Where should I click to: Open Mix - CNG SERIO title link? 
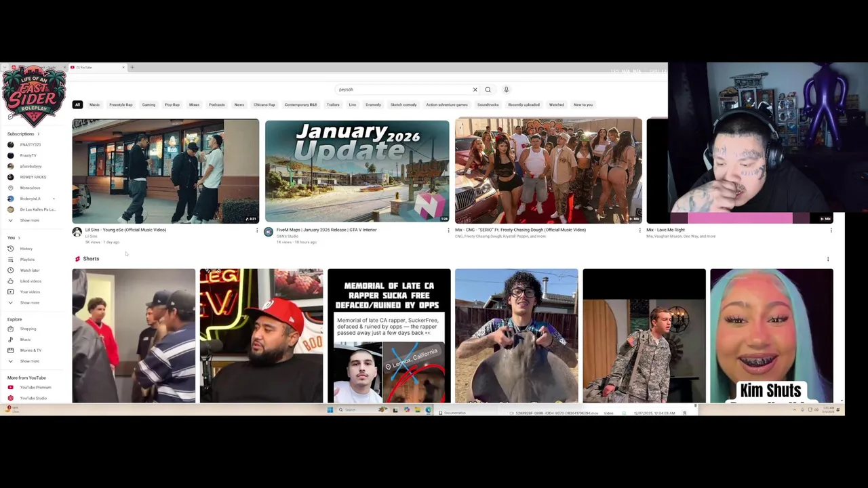[x=520, y=230]
